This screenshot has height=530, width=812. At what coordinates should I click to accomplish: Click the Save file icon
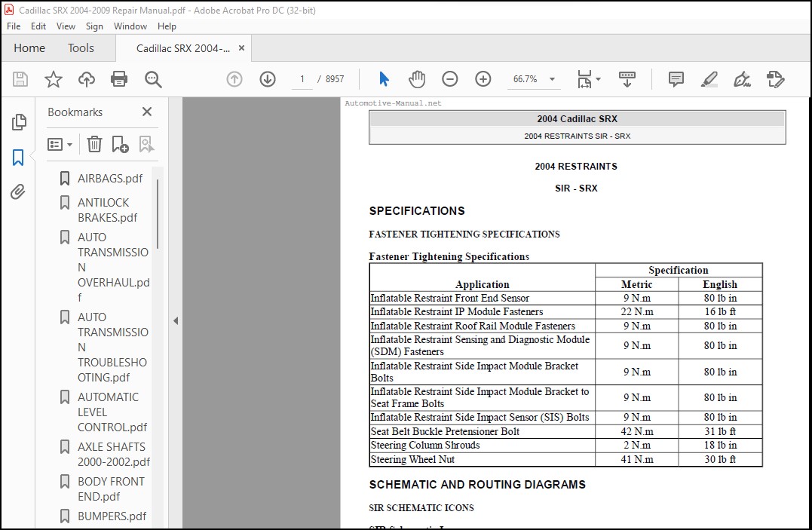coord(20,79)
